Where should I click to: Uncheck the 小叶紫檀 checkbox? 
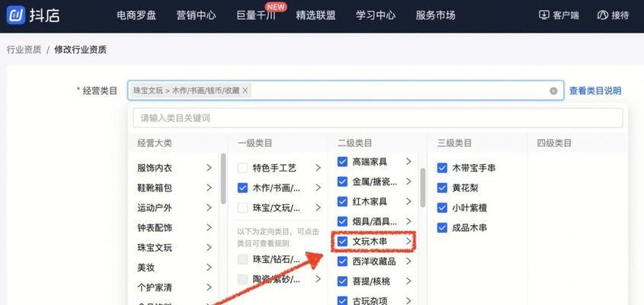pos(442,207)
